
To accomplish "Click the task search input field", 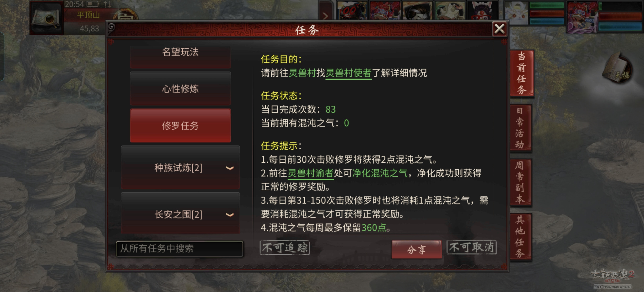I will pyautogui.click(x=180, y=249).
